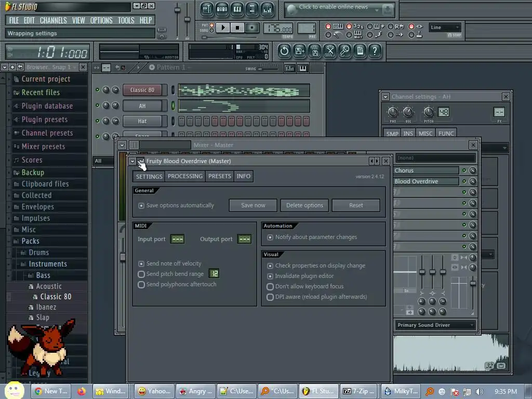Click the Save now button
Screen dimensions: 532x399
(253, 206)
